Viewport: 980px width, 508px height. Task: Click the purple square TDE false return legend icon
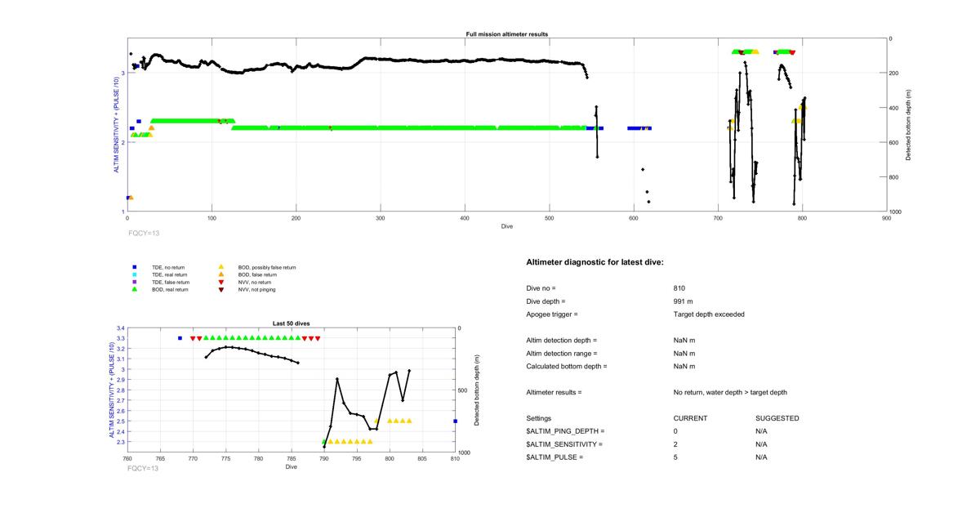click(134, 282)
